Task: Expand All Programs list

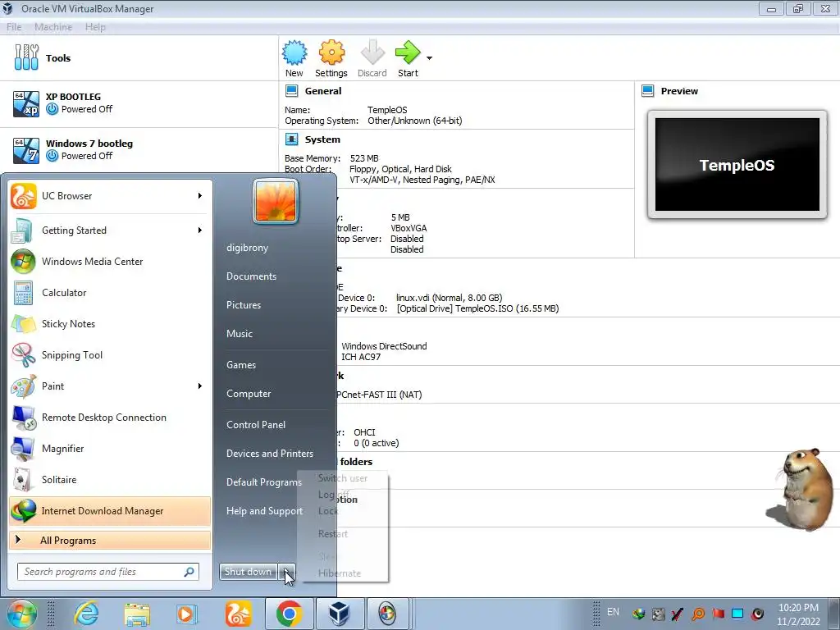Action: click(x=110, y=540)
